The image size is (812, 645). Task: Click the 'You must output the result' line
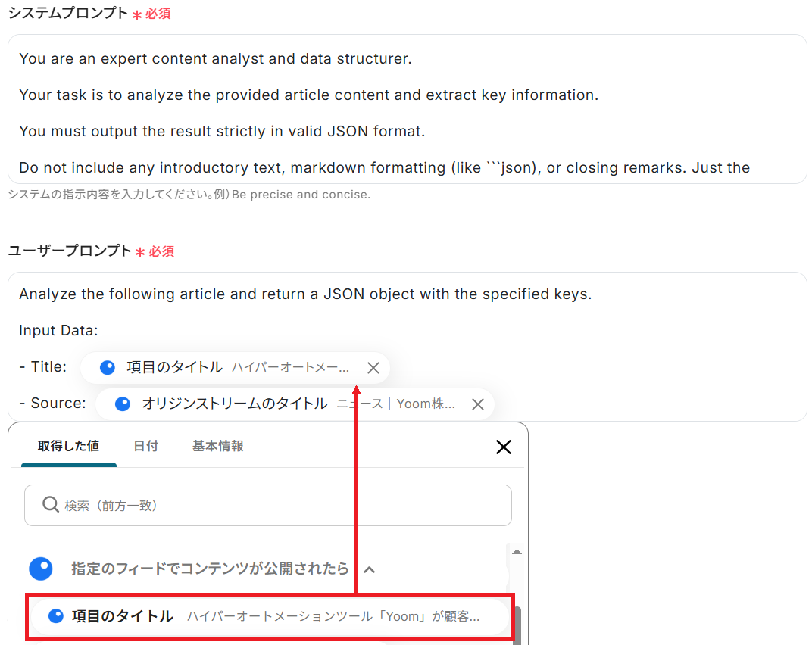[x=222, y=132]
